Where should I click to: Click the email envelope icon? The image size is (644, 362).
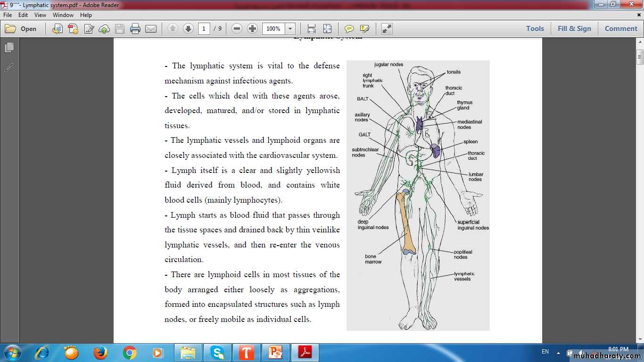coord(151,29)
